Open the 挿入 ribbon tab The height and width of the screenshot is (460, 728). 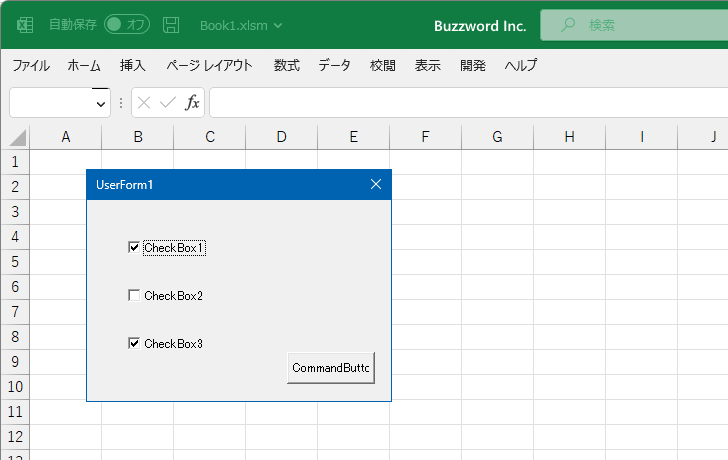132,65
